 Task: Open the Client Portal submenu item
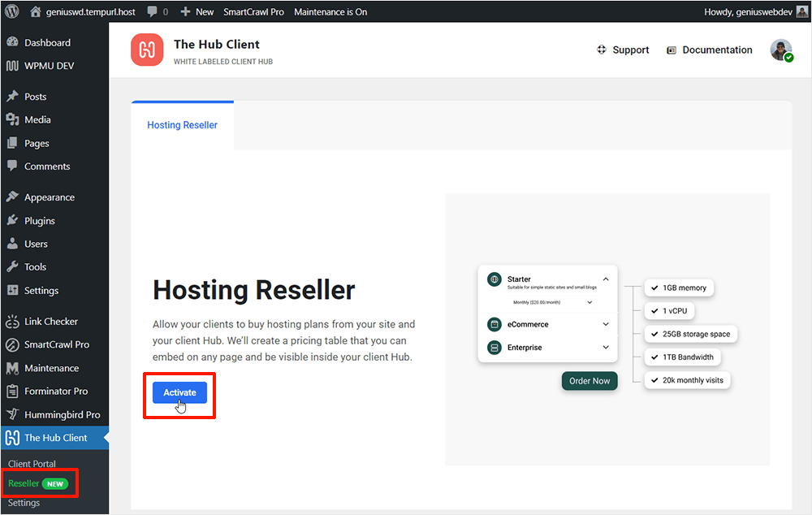click(x=32, y=464)
